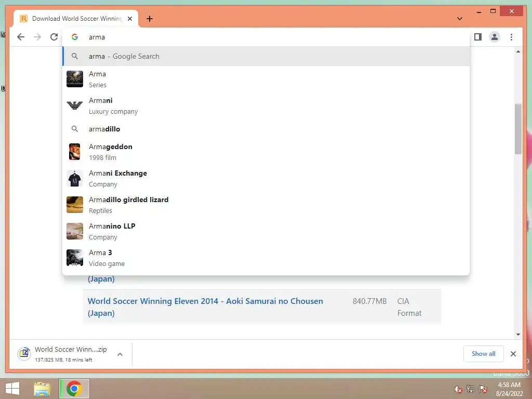Toggle the Chrome side panel icon
Viewport: 532px width, 399px height.
478,37
